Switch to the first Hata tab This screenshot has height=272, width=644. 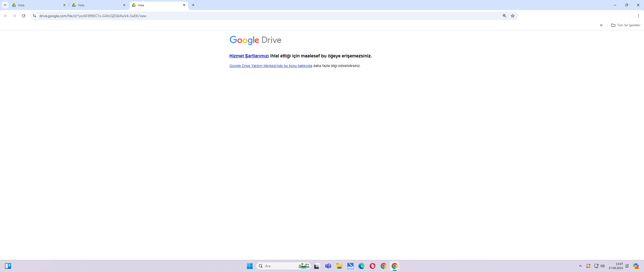[x=39, y=5]
